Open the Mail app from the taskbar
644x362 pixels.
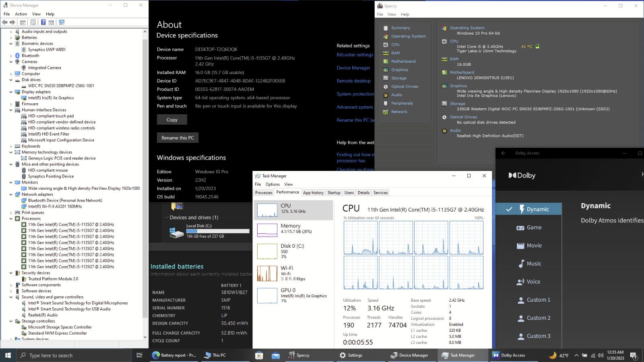click(x=276, y=355)
